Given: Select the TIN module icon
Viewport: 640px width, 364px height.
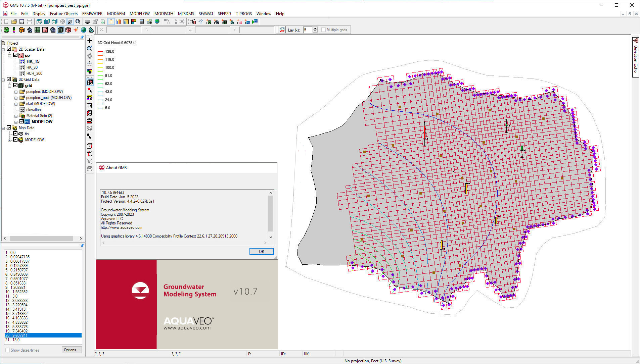Looking at the screenshot, I should pos(6,30).
